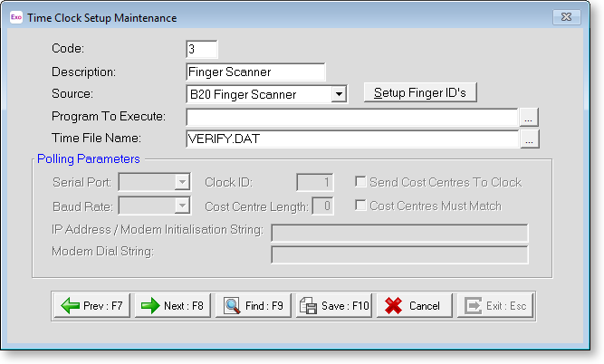Go to next record with Next : F8

pos(173,306)
